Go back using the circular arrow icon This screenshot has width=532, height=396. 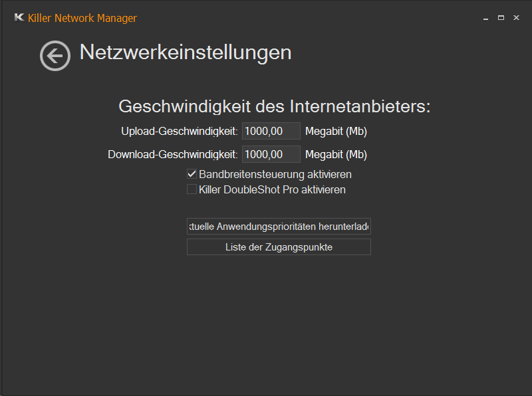click(x=55, y=56)
